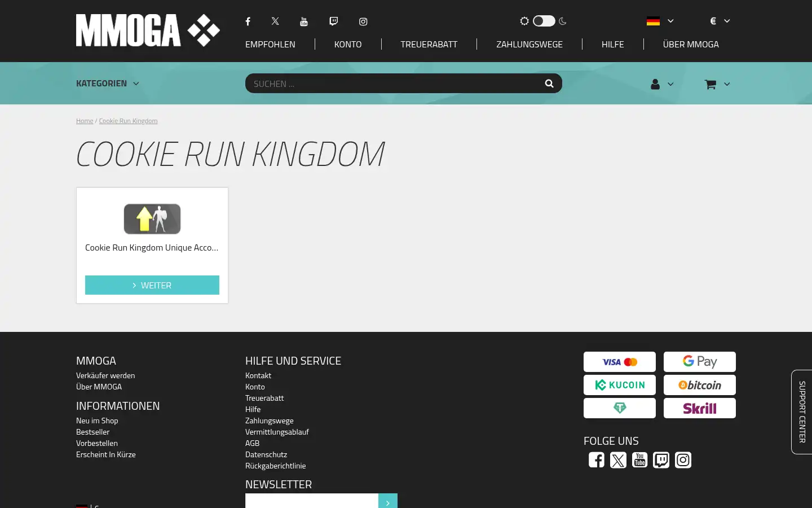
Task: Open Twitch icon under Folge Uns
Action: click(661, 460)
